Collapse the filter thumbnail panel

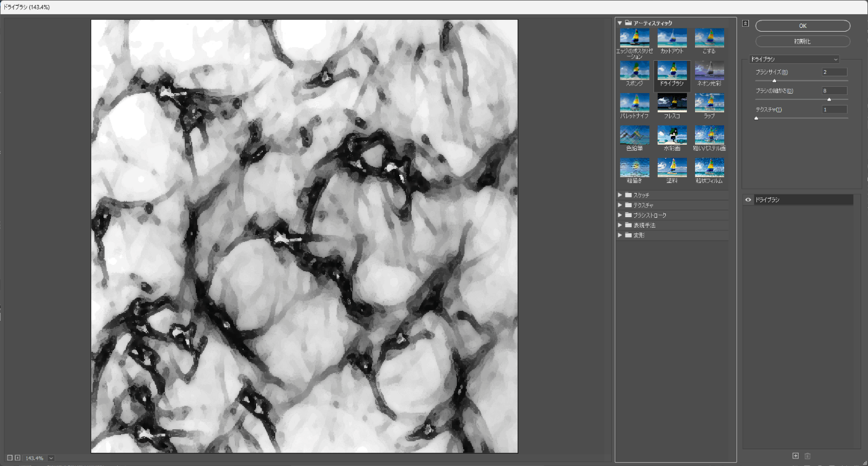point(745,23)
